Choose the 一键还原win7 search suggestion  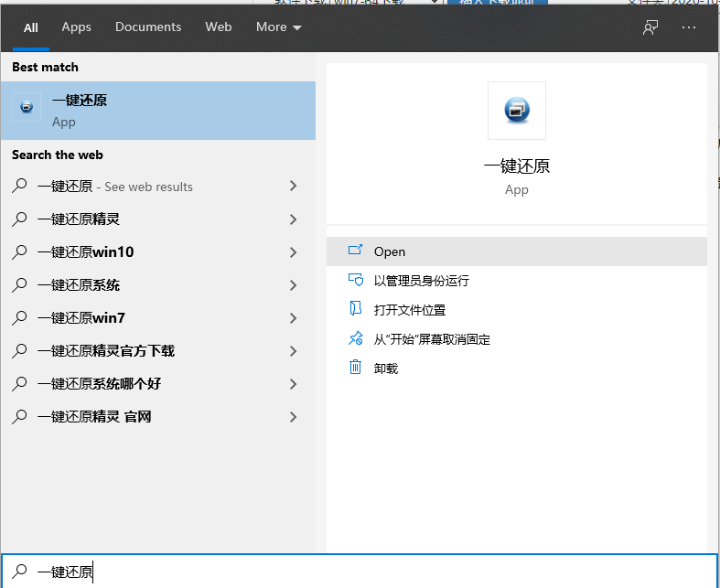pos(81,318)
